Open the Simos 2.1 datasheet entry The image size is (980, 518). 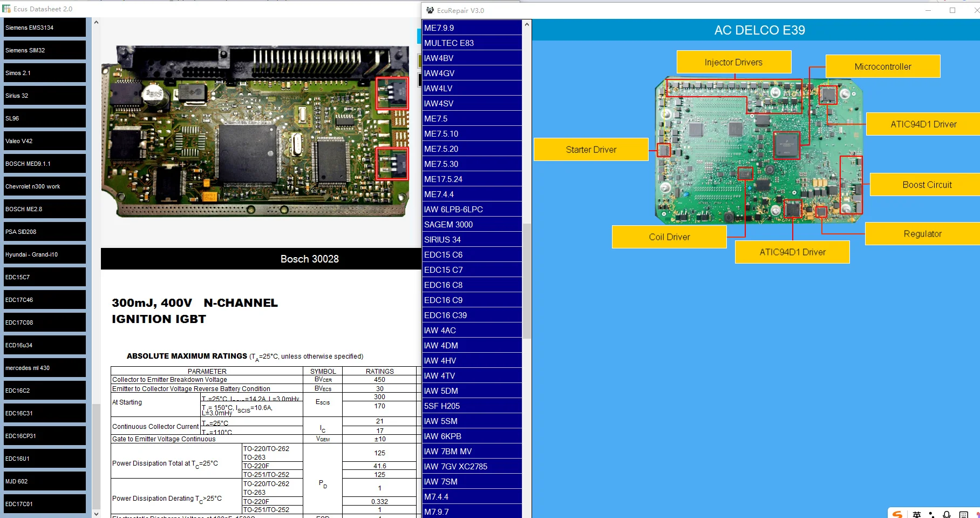[x=45, y=73]
